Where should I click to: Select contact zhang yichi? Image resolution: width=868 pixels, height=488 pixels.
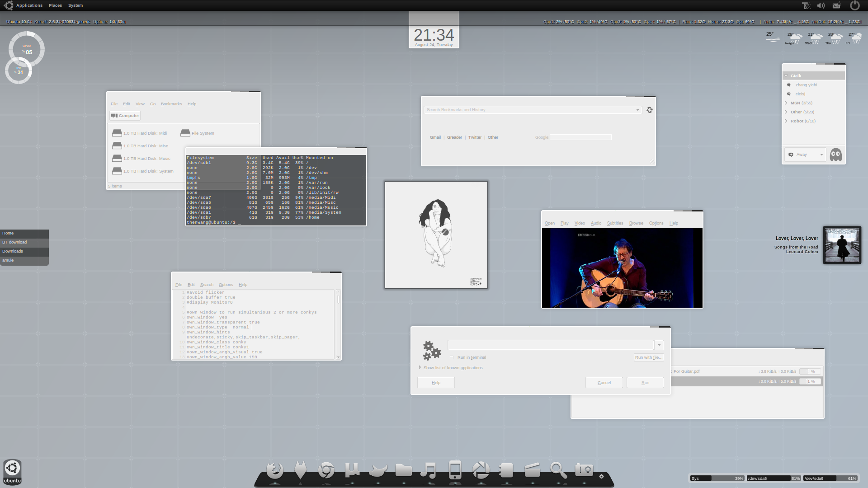click(806, 85)
